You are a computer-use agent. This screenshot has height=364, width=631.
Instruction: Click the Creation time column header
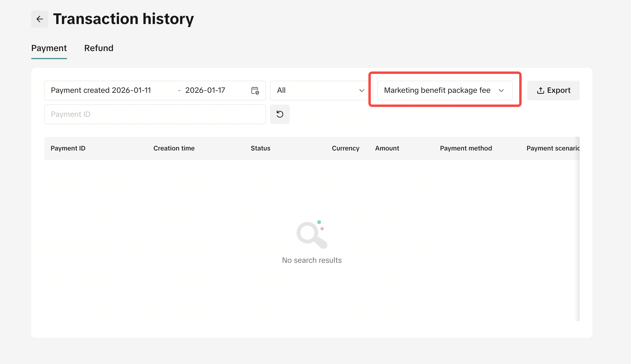coord(174,148)
